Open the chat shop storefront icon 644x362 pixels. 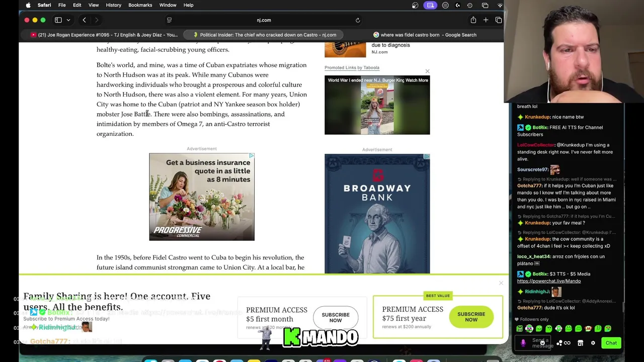(x=580, y=343)
